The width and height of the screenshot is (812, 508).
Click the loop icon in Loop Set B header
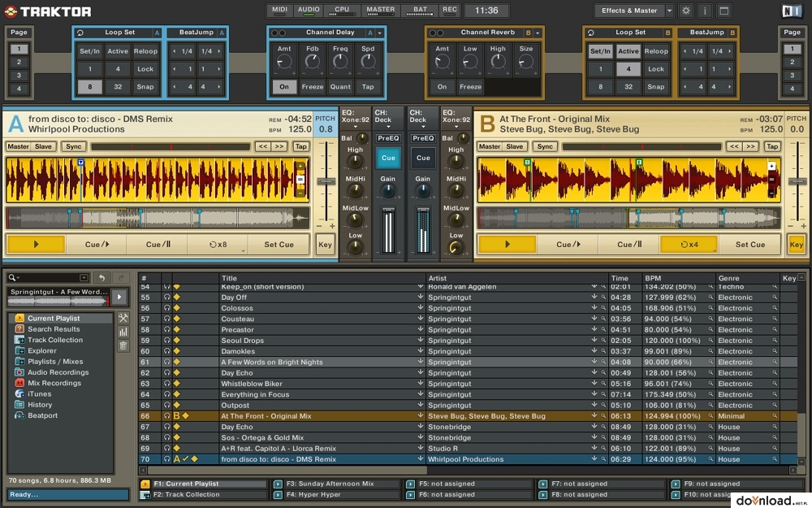(x=590, y=33)
